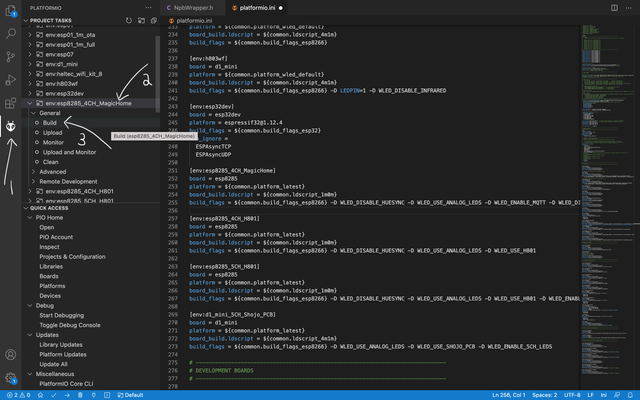This screenshot has height=400, width=640.
Task: Select the PlatformIO alien icon in activity bar
Action: pos(11,126)
